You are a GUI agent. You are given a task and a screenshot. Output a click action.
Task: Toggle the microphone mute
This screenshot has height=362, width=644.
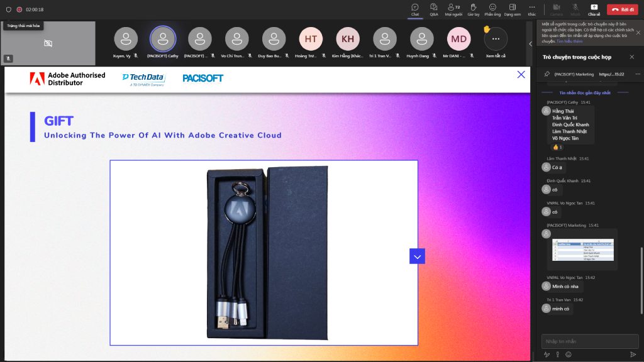coord(575,9)
